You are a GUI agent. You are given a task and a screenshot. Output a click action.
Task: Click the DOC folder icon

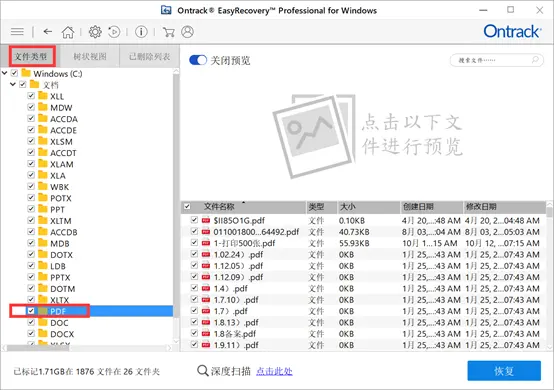[43, 322]
